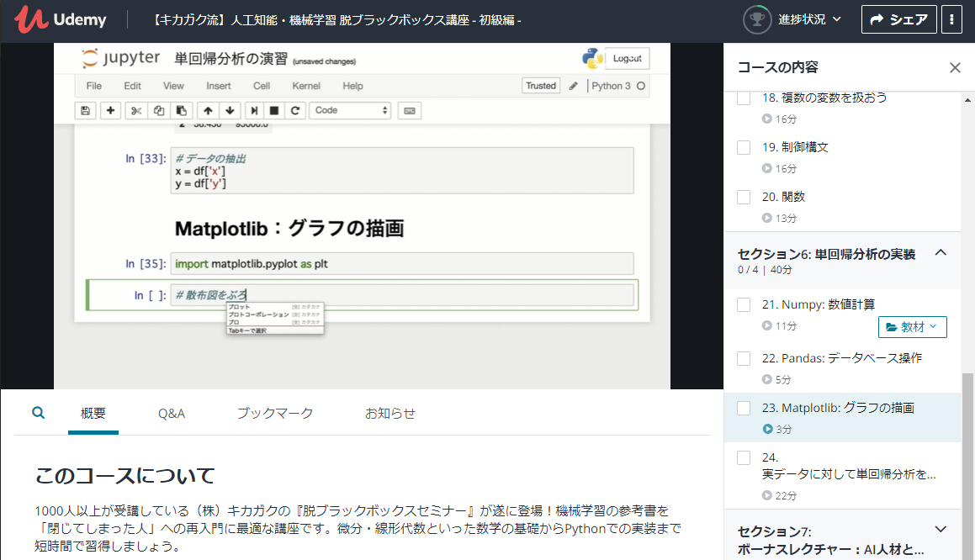Open the Jupyter View menu

click(173, 86)
